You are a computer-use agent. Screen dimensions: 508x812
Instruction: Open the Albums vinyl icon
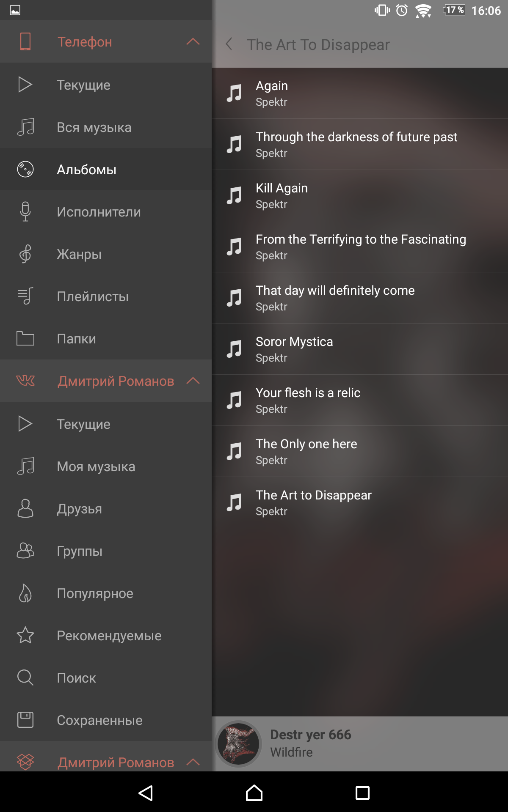point(25,169)
